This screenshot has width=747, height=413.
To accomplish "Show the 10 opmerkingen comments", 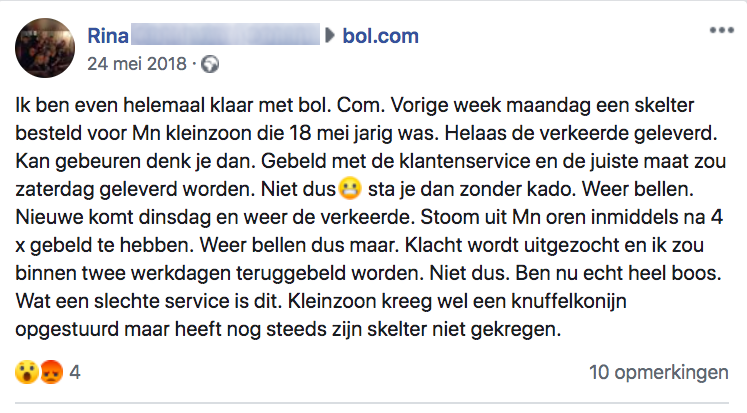I will tap(658, 374).
